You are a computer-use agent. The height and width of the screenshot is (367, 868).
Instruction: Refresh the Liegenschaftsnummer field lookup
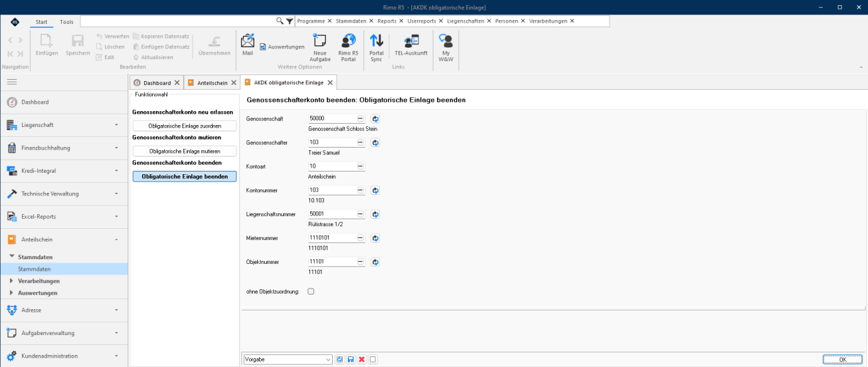coord(375,214)
